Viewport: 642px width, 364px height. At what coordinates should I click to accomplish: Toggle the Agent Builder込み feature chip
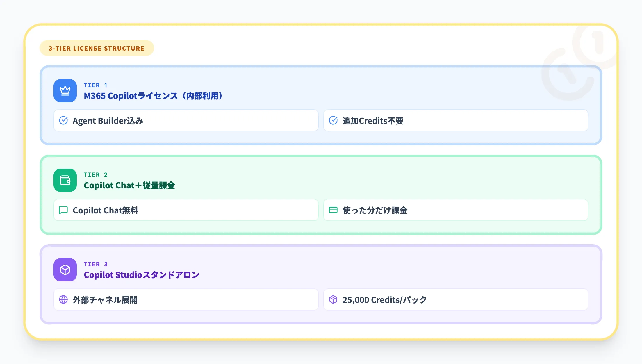coord(186,120)
